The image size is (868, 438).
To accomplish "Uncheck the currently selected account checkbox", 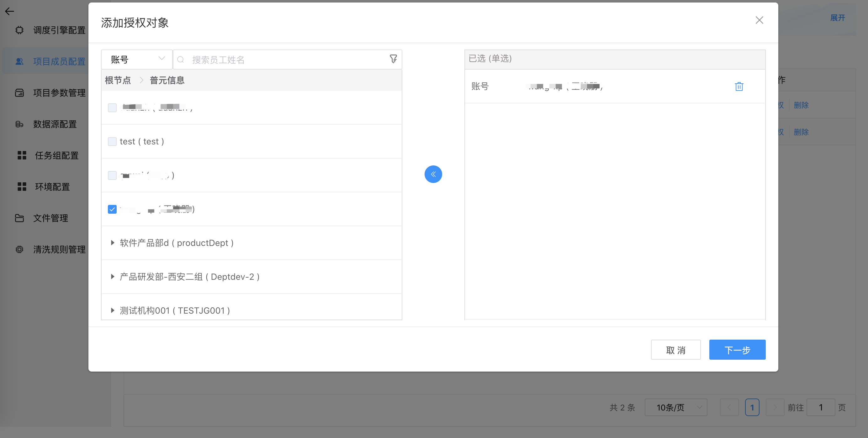I will click(112, 209).
